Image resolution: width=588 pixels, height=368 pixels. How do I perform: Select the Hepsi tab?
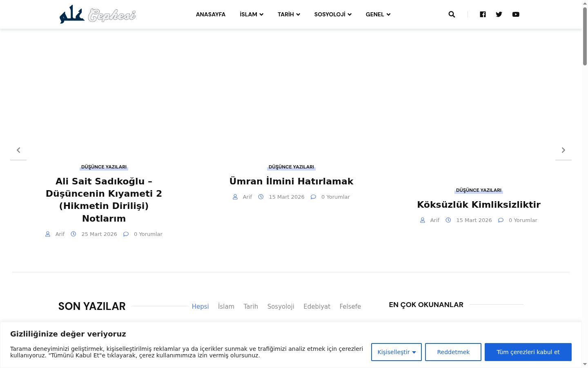tap(200, 306)
